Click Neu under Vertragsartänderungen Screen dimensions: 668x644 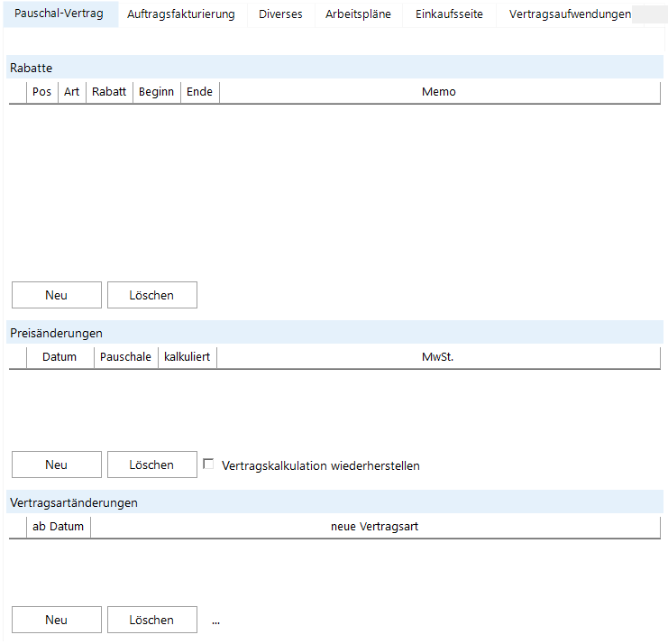[56, 620]
